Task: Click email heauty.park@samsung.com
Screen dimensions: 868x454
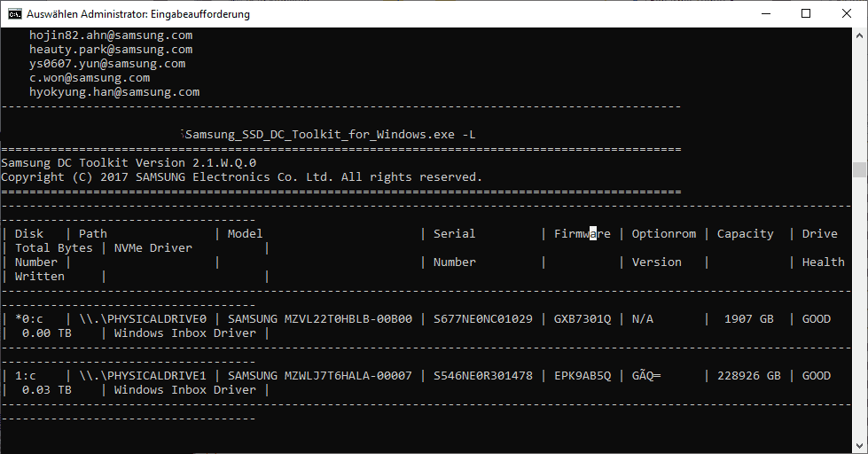Action: coord(111,50)
